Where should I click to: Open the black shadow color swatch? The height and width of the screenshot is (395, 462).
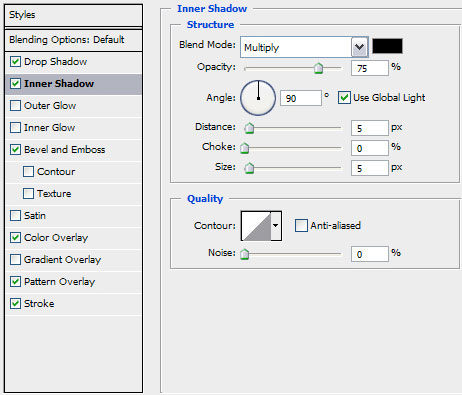tap(387, 46)
